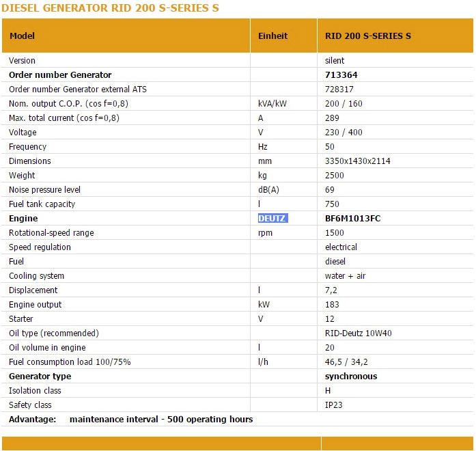
Task: Click the oil type RID-Deutz 10W40
Action: tap(359, 333)
